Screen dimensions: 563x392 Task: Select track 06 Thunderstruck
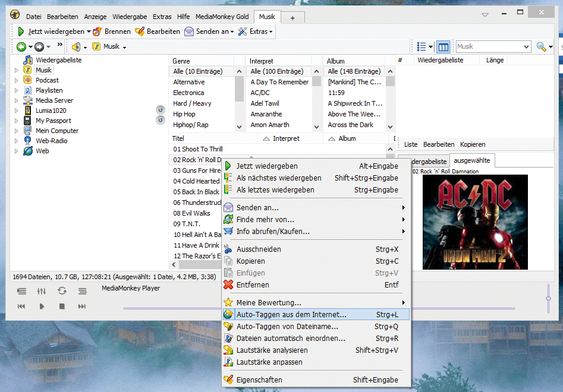click(x=197, y=203)
